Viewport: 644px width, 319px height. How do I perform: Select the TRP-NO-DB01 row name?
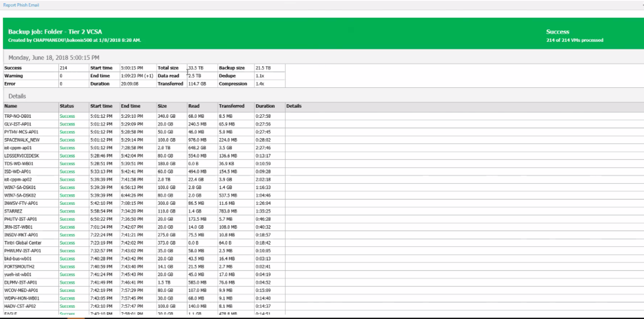pyautogui.click(x=18, y=116)
